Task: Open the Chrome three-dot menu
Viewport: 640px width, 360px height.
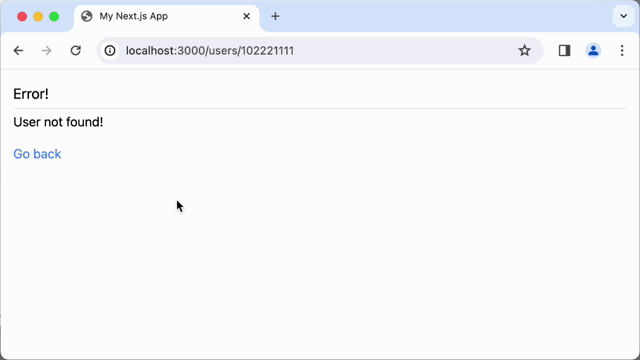Action: coord(622,51)
